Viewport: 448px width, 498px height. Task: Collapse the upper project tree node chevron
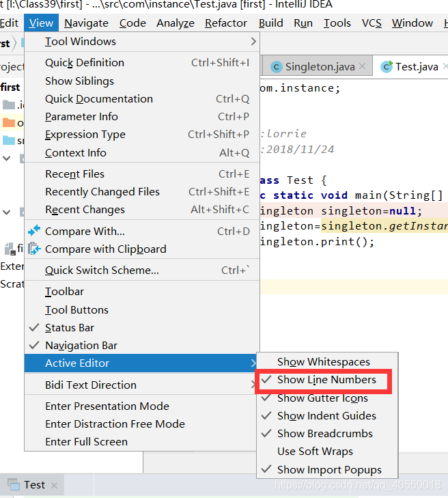(7, 158)
